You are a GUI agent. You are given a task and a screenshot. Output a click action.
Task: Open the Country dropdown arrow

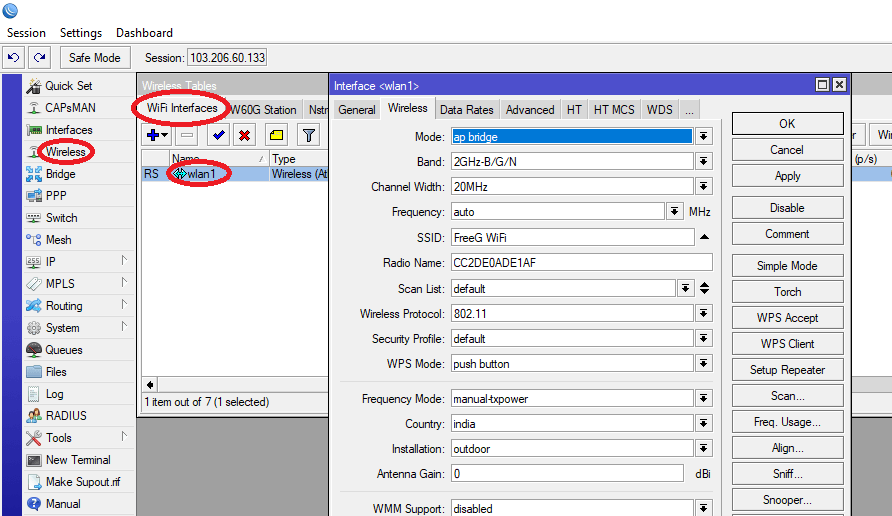(x=704, y=424)
